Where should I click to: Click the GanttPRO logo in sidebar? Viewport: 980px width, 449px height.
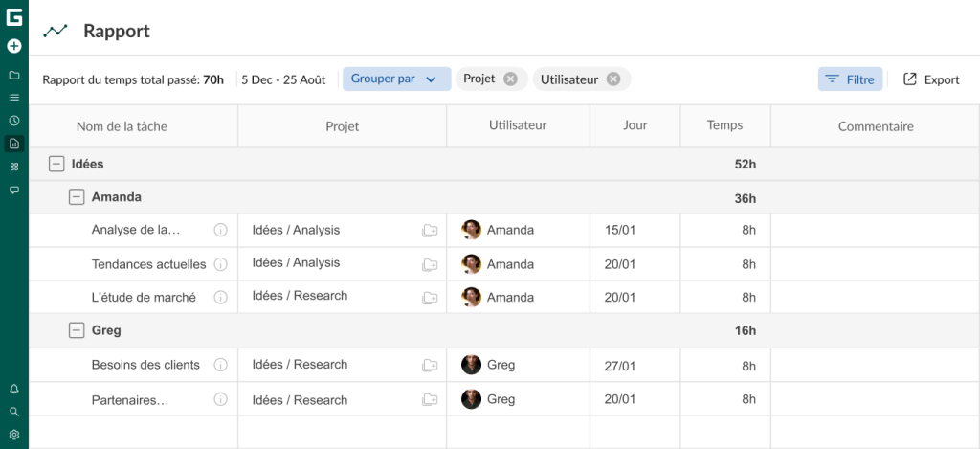coord(13,17)
